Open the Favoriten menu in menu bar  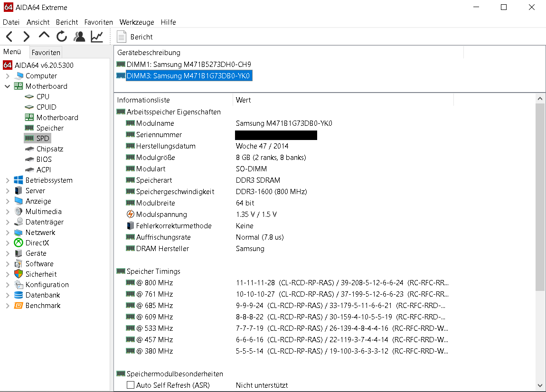[x=99, y=22]
